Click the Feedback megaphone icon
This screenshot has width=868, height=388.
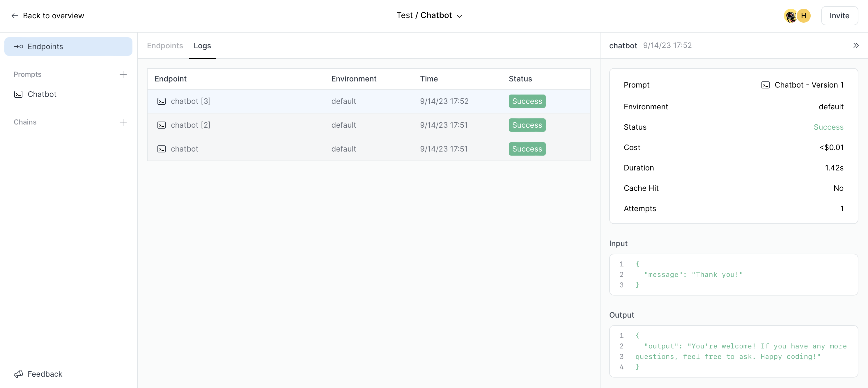[18, 374]
